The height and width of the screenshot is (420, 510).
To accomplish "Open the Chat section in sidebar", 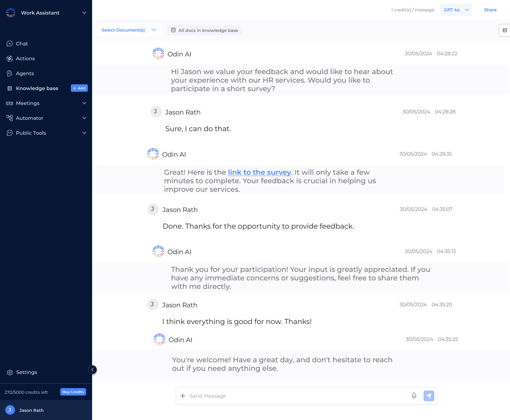I will (22, 44).
